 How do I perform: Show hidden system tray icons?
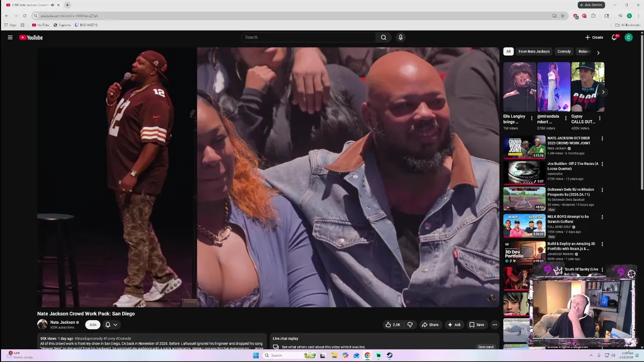point(591,355)
